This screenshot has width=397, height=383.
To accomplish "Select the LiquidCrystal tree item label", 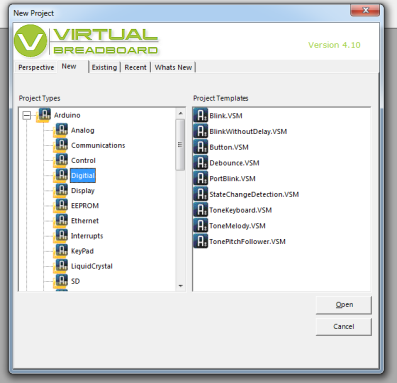I will coord(92,266).
